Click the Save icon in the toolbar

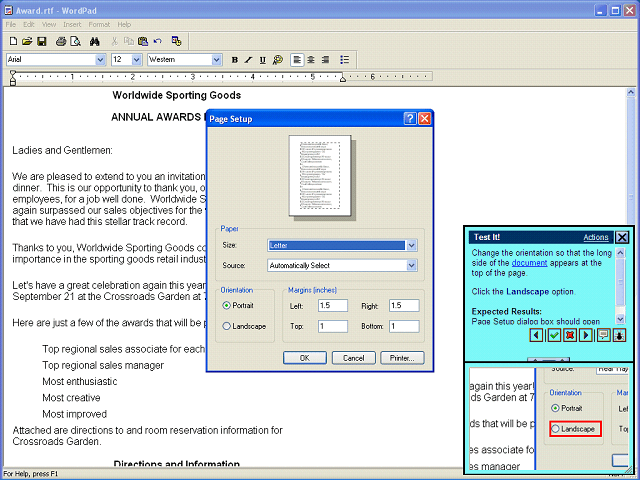[x=41, y=41]
